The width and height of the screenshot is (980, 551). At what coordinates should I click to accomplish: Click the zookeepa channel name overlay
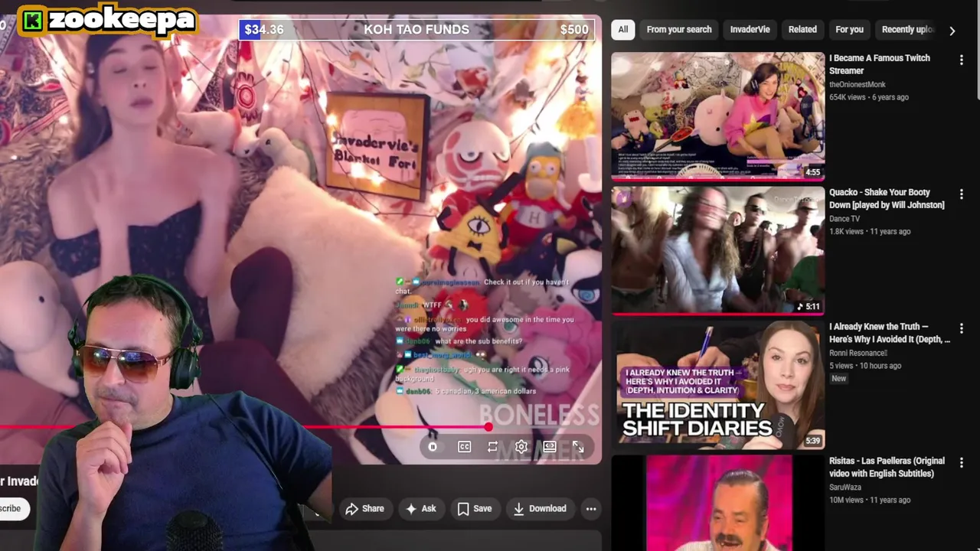pyautogui.click(x=122, y=19)
